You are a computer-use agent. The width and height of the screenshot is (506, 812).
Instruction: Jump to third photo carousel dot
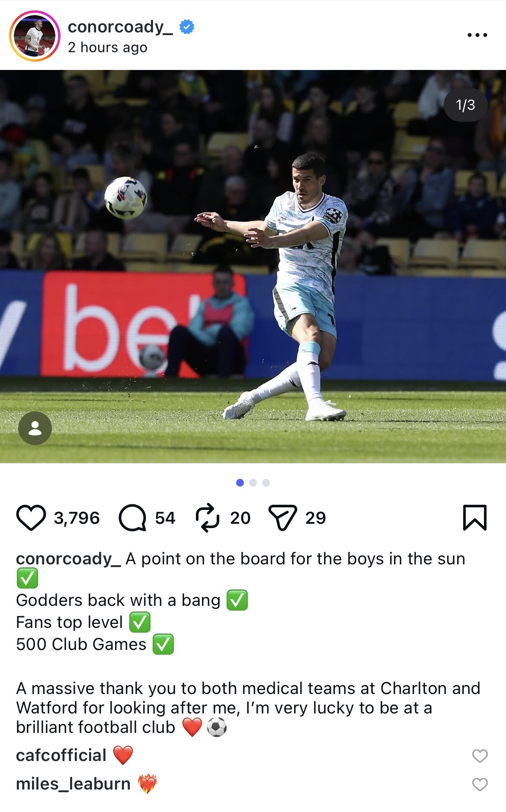266,483
